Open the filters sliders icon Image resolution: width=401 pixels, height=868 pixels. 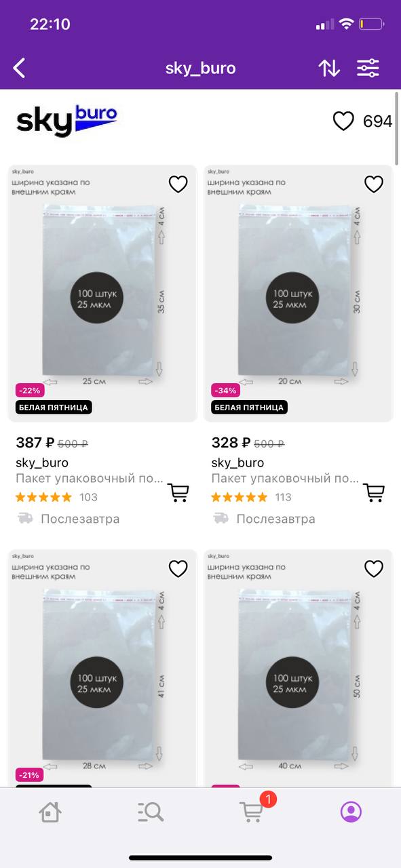368,68
